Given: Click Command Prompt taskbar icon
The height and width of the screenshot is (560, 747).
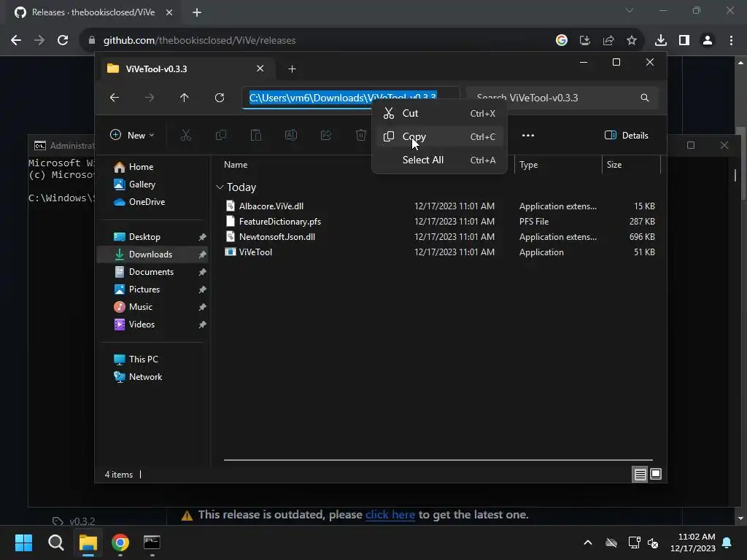Looking at the screenshot, I should [152, 542].
